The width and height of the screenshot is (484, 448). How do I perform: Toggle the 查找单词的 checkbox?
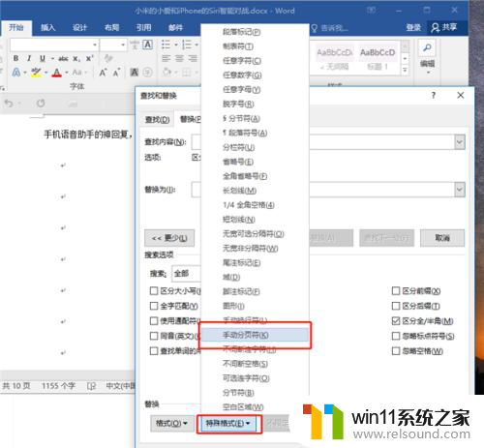(154, 350)
